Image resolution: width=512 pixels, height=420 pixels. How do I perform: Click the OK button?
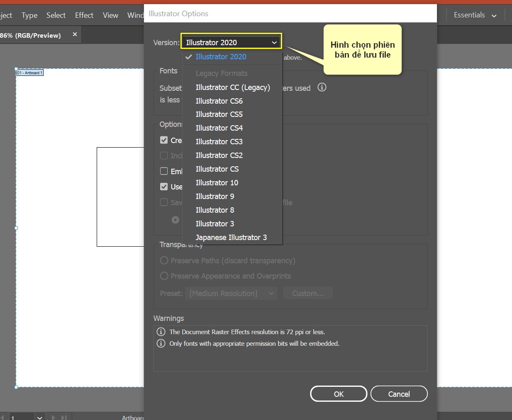click(339, 394)
